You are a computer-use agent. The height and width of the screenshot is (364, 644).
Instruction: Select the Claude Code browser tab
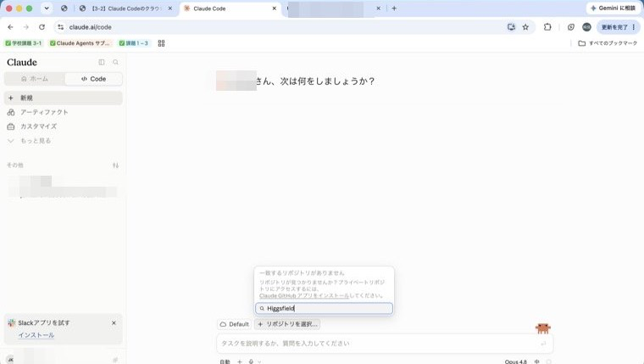point(230,8)
